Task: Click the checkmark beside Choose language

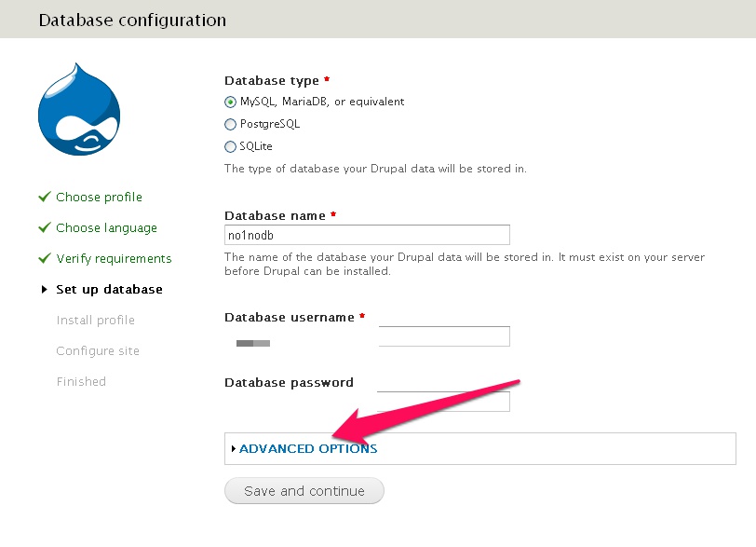Action: [x=44, y=227]
